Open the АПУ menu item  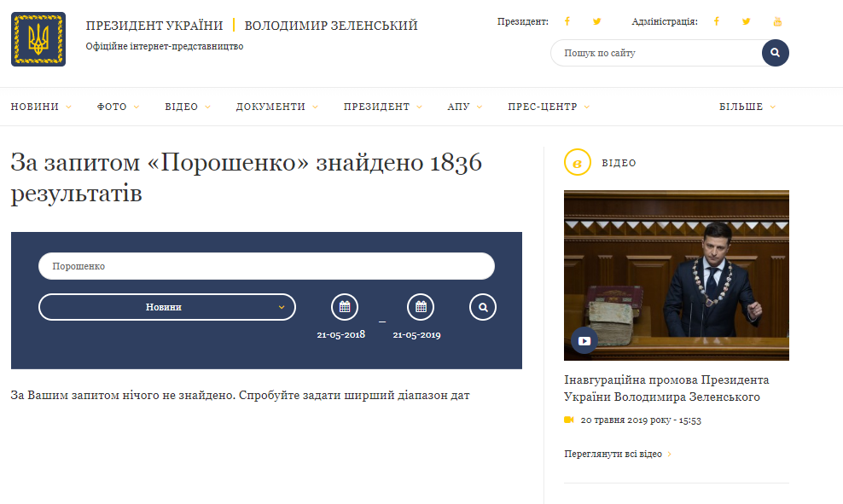(x=464, y=107)
